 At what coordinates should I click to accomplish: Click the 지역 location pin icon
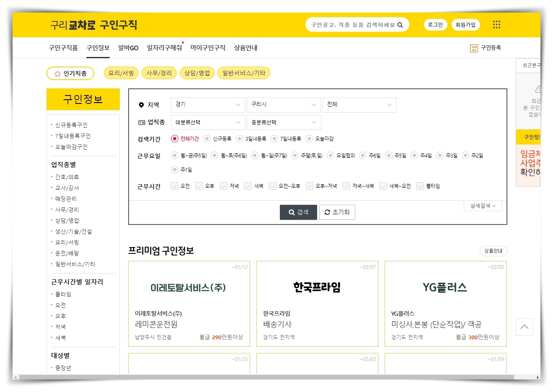pos(141,105)
